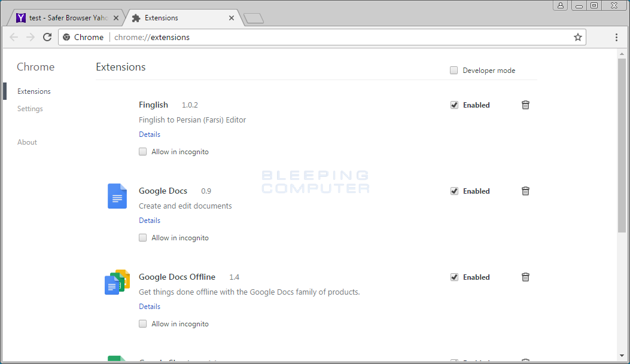The height and width of the screenshot is (364, 630).
Task: Bookmark this page with the star icon
Action: coord(577,36)
